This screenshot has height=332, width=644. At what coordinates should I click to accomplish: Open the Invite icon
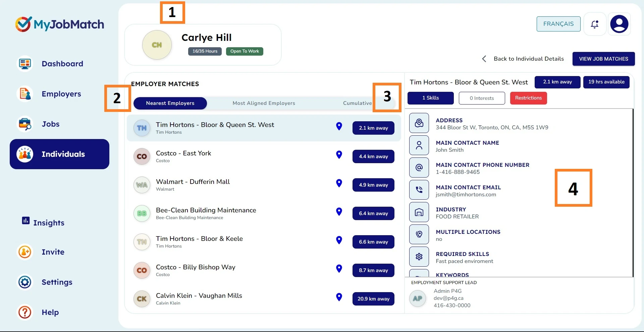coord(25,252)
